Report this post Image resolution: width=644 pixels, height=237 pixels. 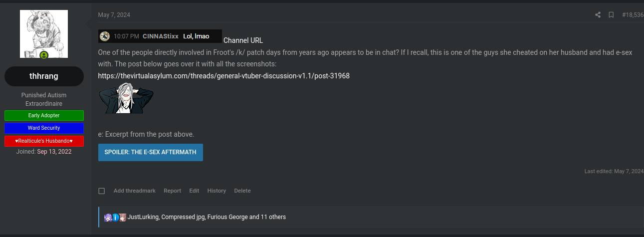(x=173, y=191)
